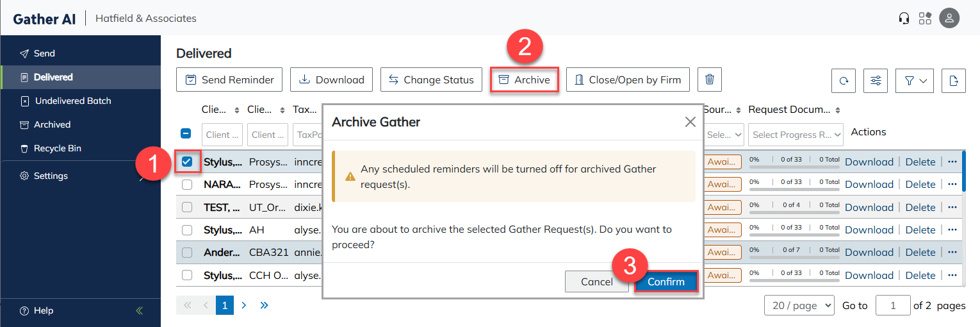Click the trash delete icon in toolbar
The image size is (980, 327).
[x=710, y=80]
